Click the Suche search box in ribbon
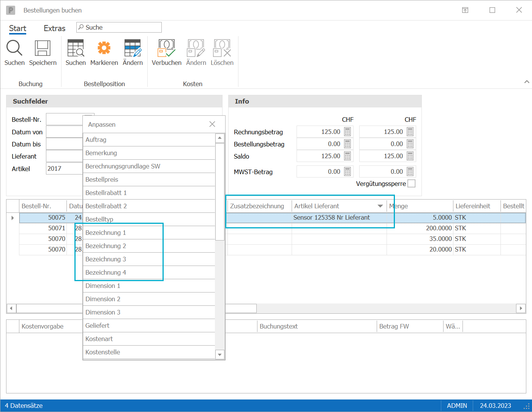The width and height of the screenshot is (532, 412). [119, 27]
